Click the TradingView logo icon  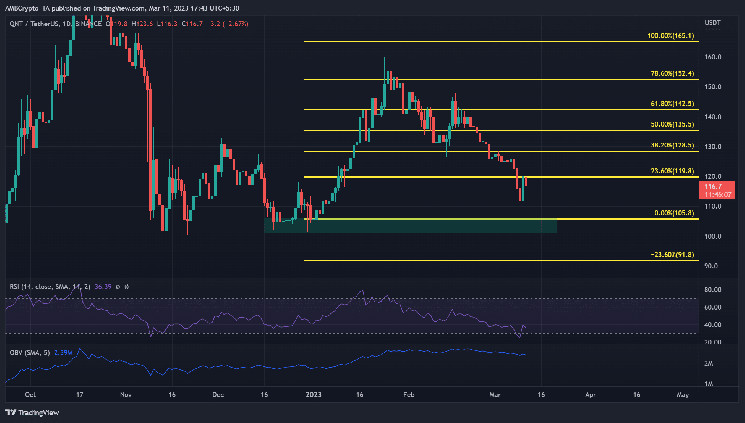click(10, 412)
